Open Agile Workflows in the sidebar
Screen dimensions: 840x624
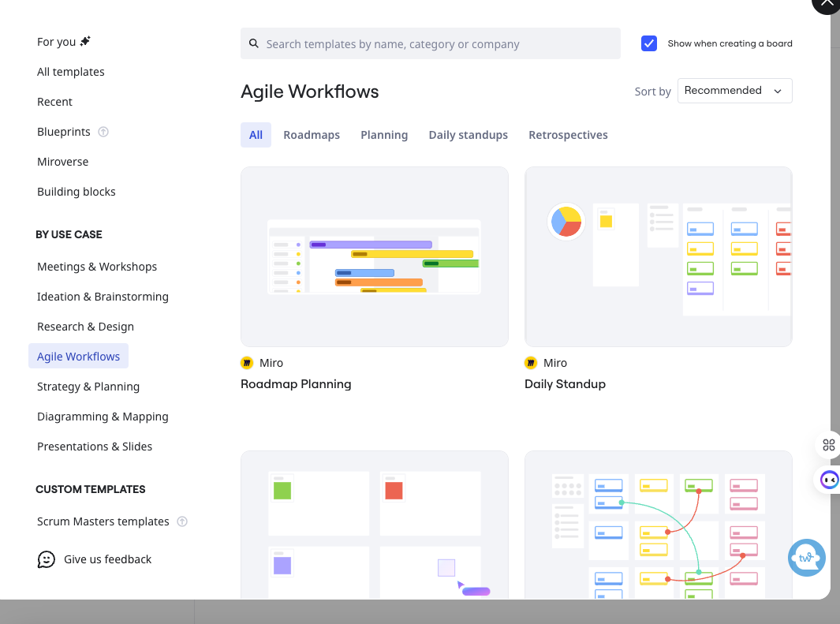78,356
